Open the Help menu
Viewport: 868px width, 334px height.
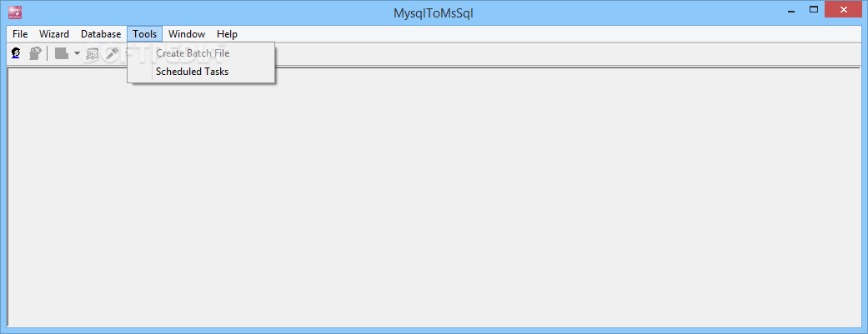tap(227, 34)
